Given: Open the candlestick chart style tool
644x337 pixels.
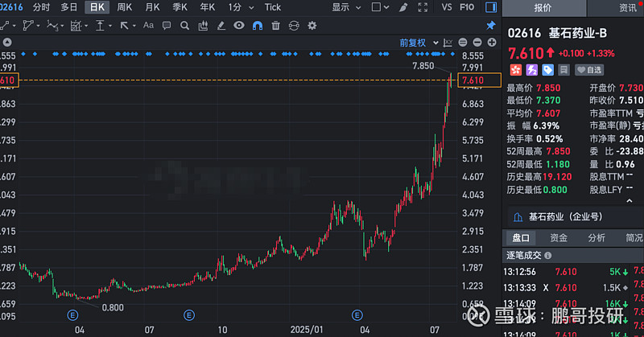Looking at the screenshot, I should click(x=203, y=26).
